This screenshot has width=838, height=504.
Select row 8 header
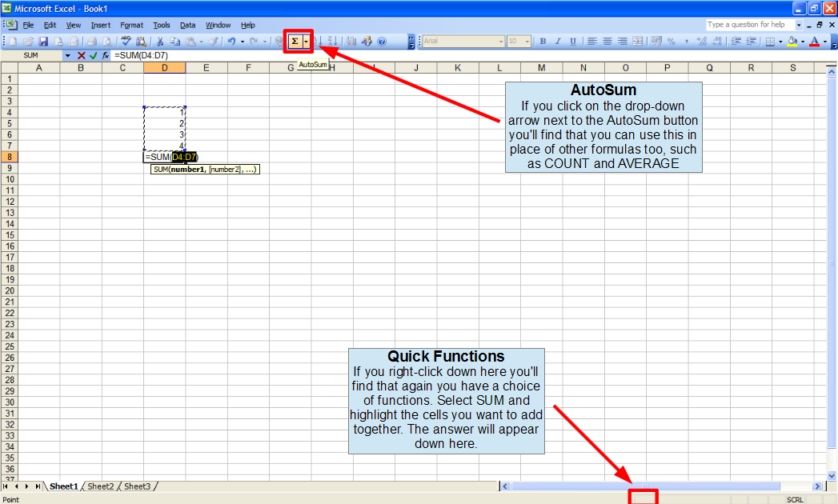[9, 157]
